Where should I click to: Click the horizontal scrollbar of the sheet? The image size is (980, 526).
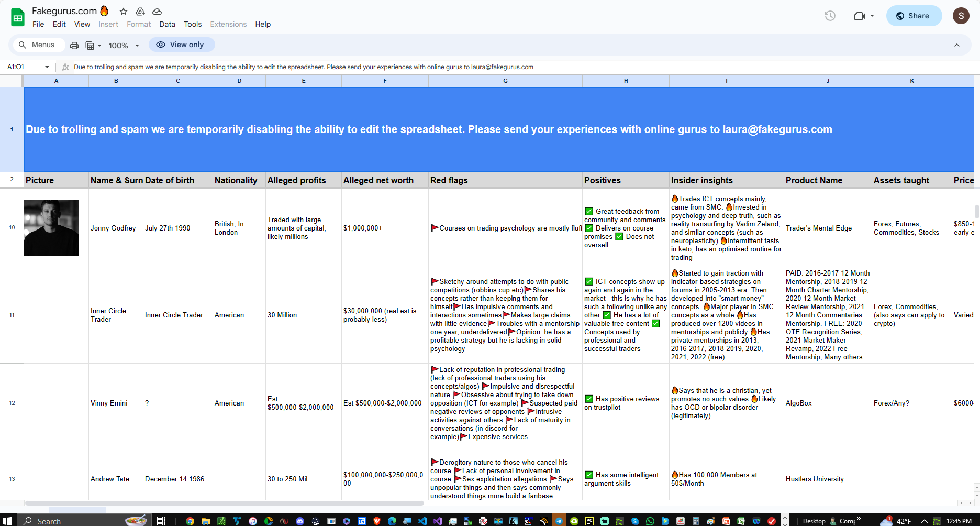[224, 503]
